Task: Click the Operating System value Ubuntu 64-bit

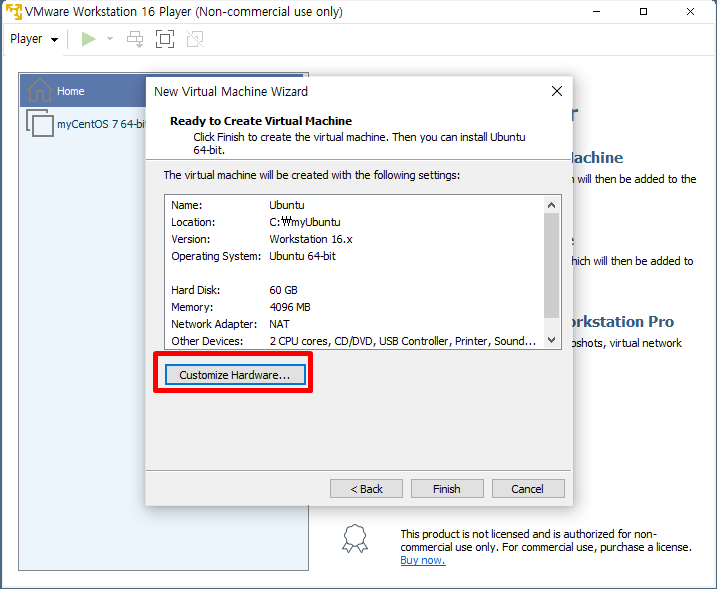Action: 302,256
